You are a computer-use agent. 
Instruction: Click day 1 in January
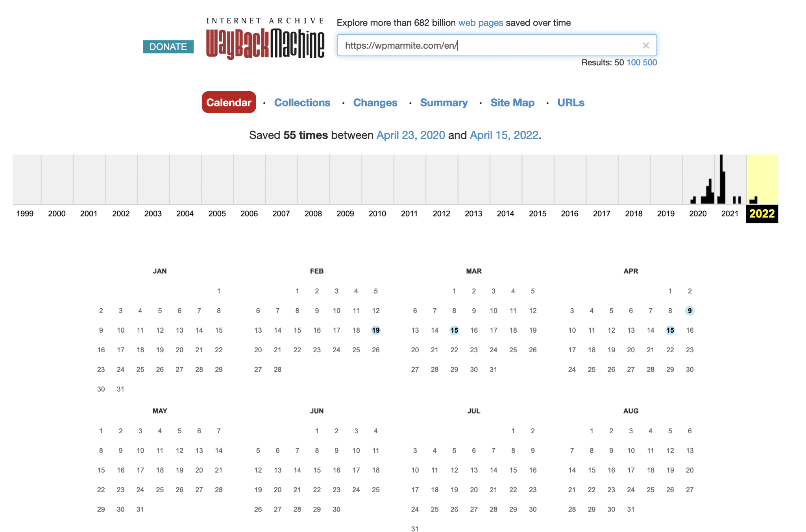[x=219, y=291]
